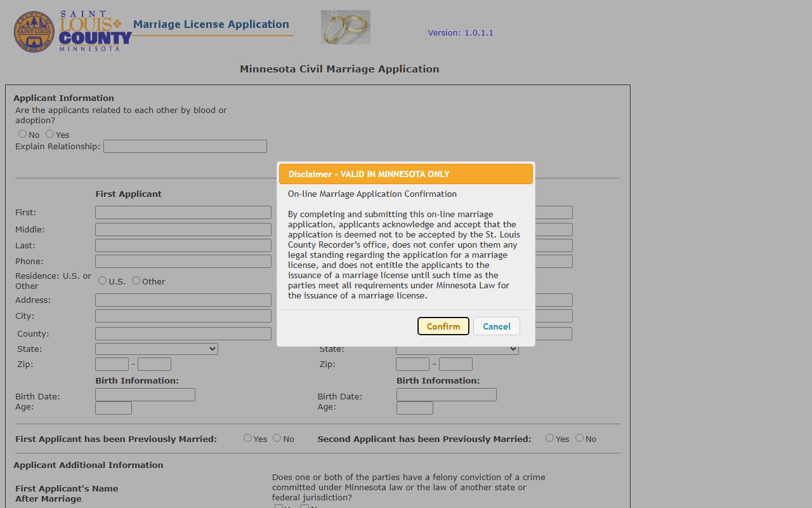Click the Applicant Additional Information heading

coord(88,465)
